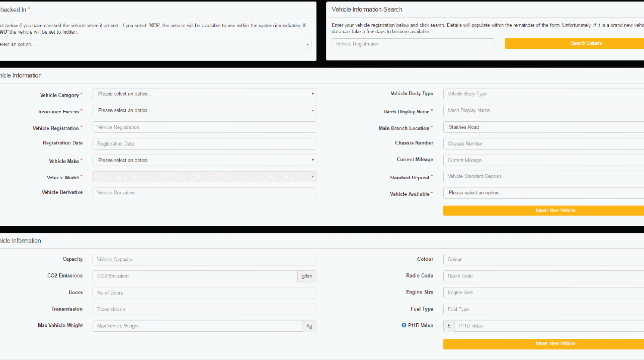Click the Max Vehicle Weight field

[197, 326]
